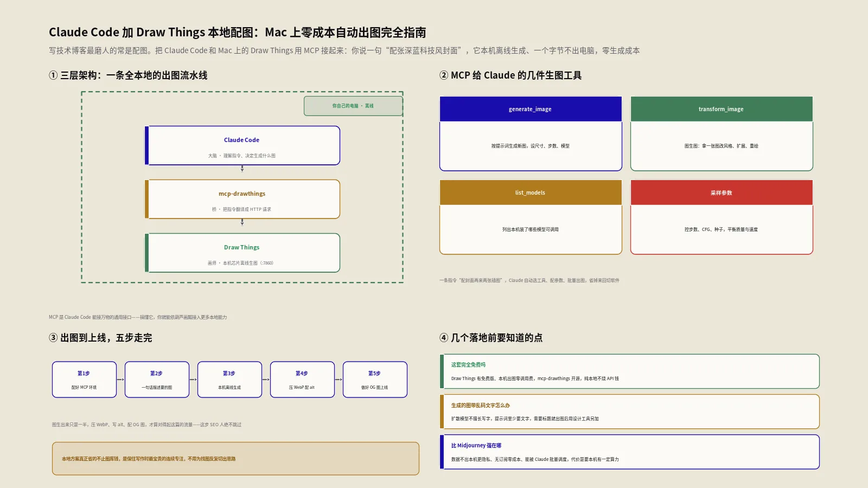Viewport: 868px width, 488px height.
Task: Click the green transform_image header
Action: click(x=722, y=109)
